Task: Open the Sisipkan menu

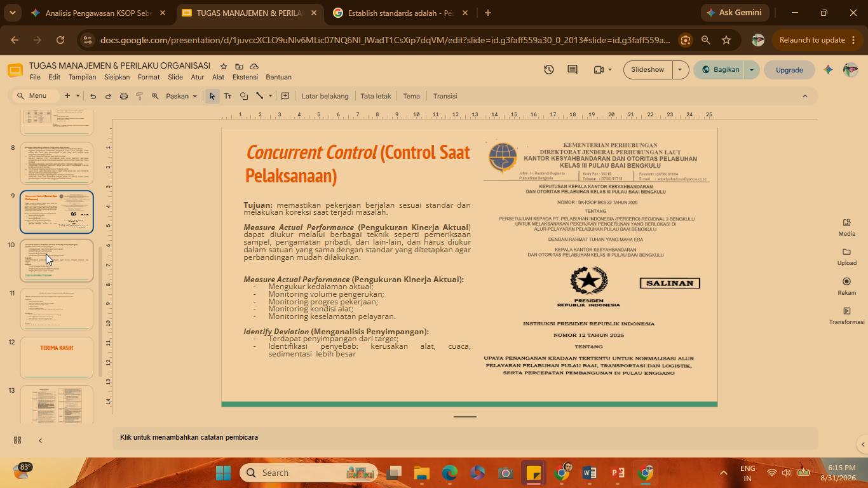Action: [117, 77]
